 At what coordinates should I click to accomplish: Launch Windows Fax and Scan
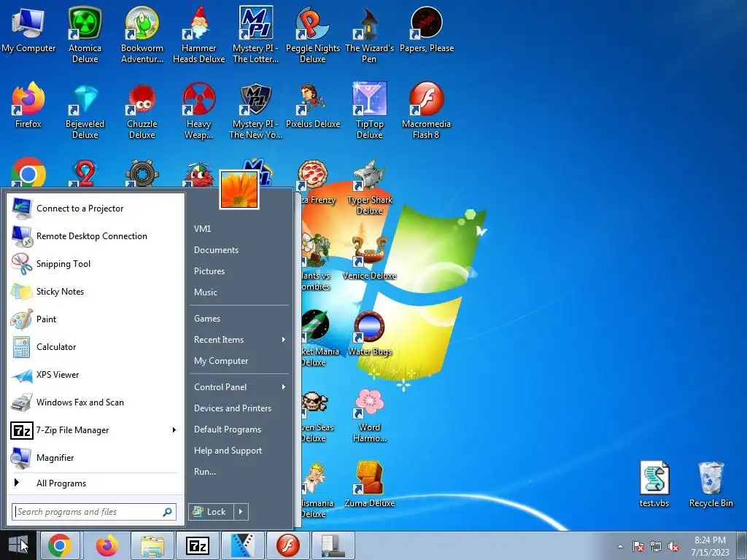pos(94,402)
